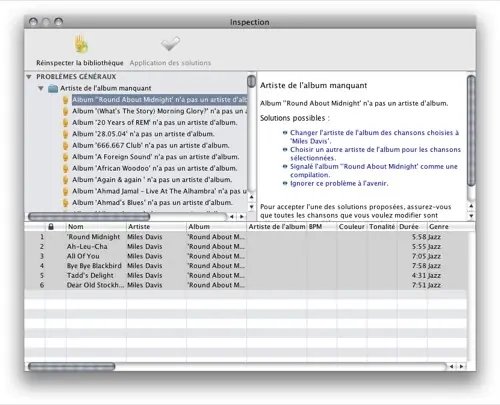Image resolution: width=500 pixels, height=405 pixels.
Task: Click the warning icon beside (What's The Story) Morning Glory?
Action: click(65, 111)
